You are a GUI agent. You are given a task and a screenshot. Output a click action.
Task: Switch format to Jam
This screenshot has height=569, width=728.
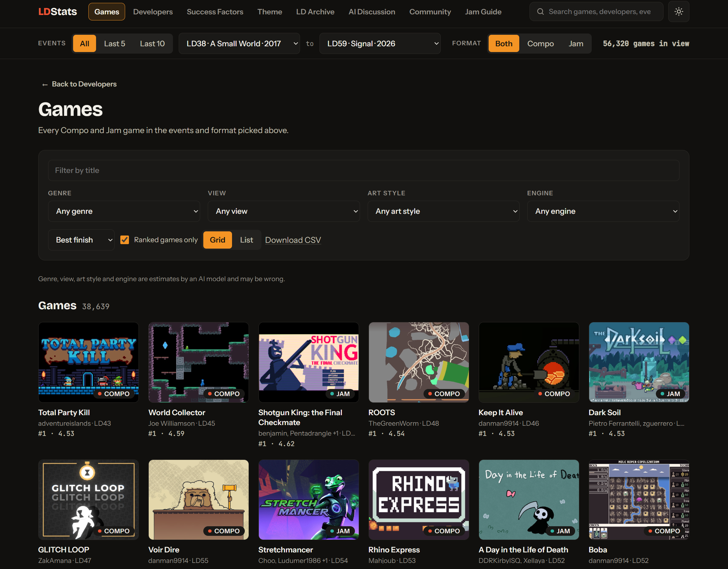click(576, 43)
